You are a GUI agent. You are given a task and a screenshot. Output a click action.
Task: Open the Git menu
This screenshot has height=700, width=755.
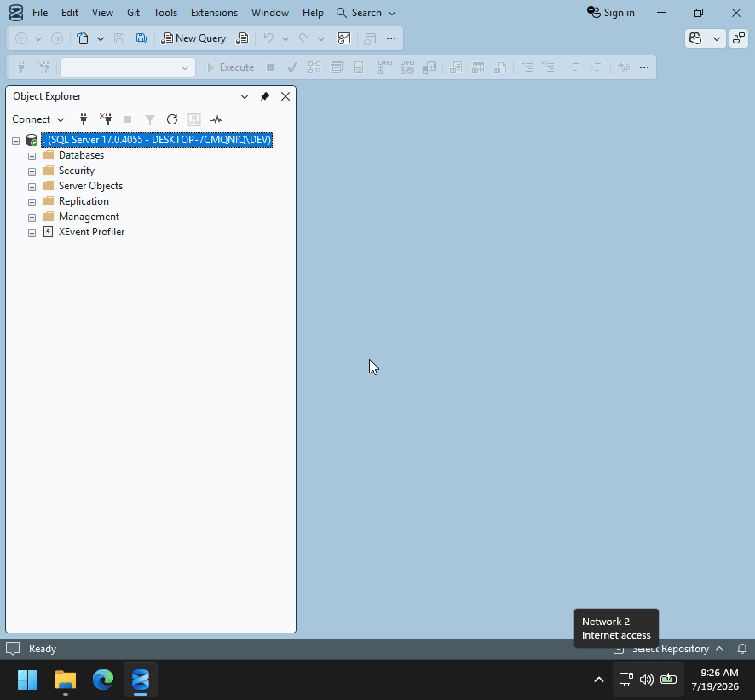click(x=134, y=13)
